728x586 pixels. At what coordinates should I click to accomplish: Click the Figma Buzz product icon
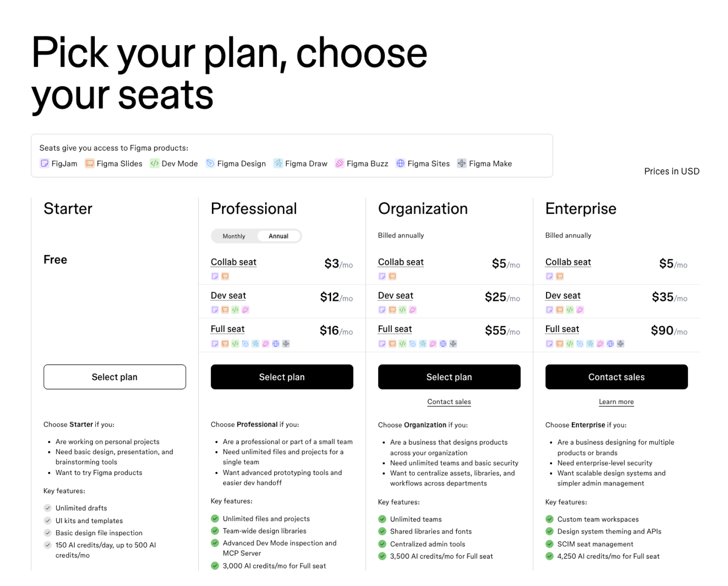point(340,163)
